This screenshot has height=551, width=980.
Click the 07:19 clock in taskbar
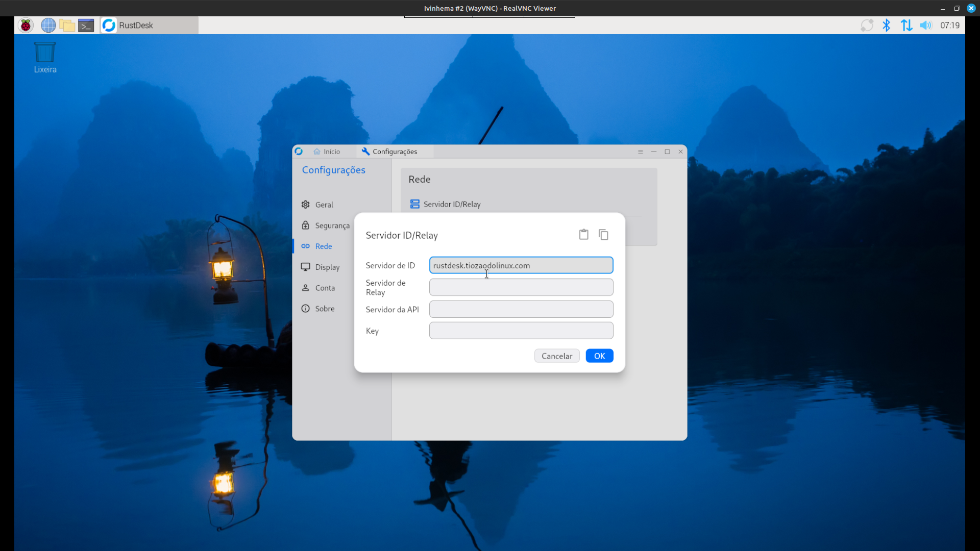coord(950,25)
